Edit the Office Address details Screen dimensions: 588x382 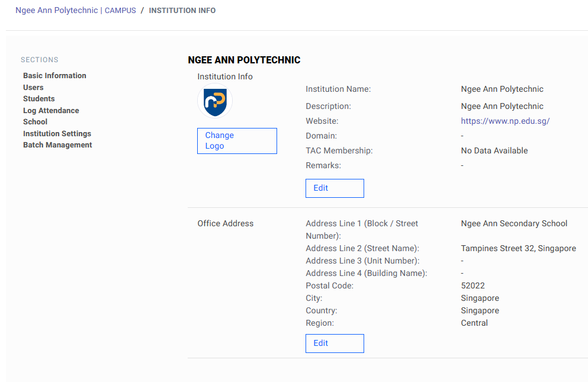335,344
